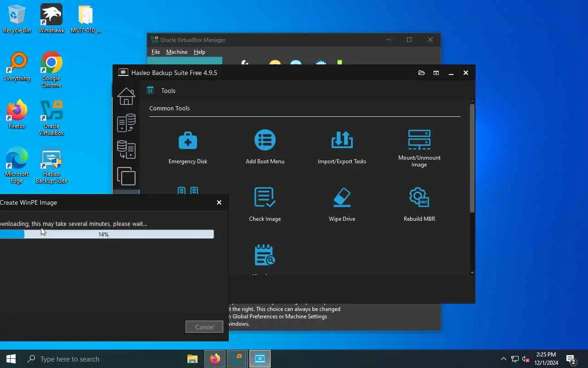Click the scrollbar down arrow in the Tools panel
This screenshot has width=588, height=368.
pyautogui.click(x=472, y=273)
